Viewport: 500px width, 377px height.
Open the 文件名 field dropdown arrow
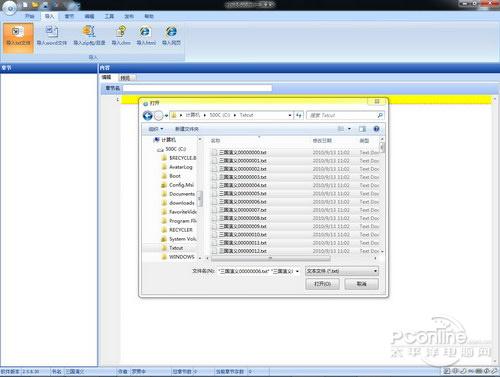tap(297, 271)
